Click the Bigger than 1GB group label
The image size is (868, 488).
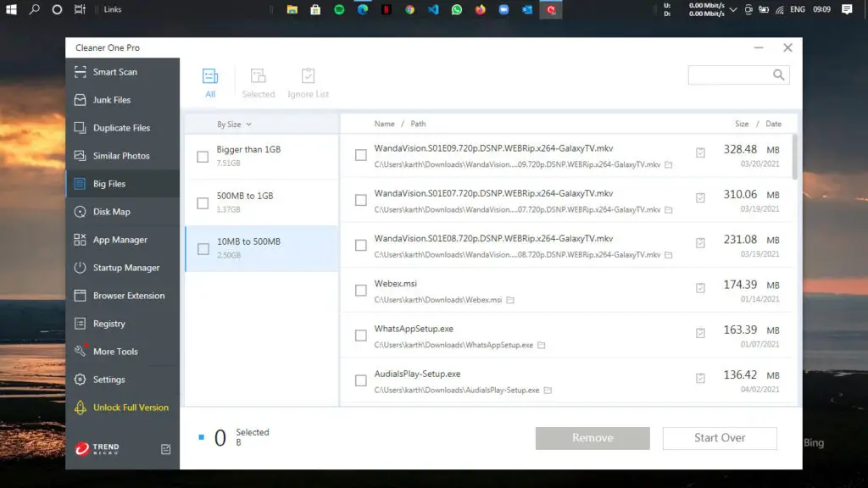point(248,149)
